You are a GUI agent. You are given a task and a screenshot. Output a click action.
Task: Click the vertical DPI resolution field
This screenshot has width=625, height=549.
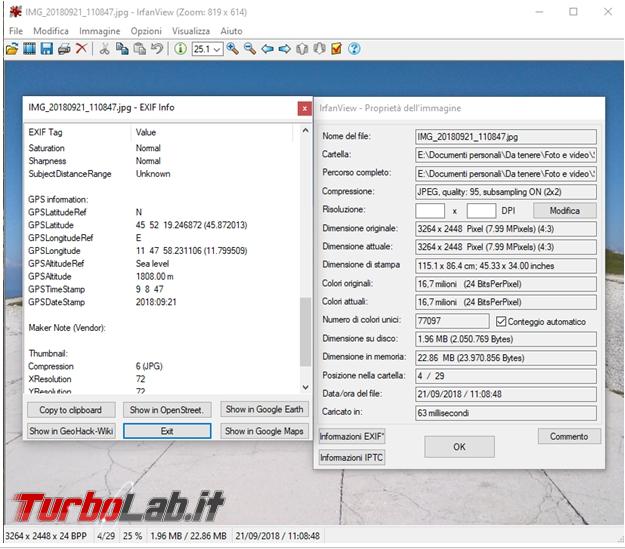[x=481, y=211]
